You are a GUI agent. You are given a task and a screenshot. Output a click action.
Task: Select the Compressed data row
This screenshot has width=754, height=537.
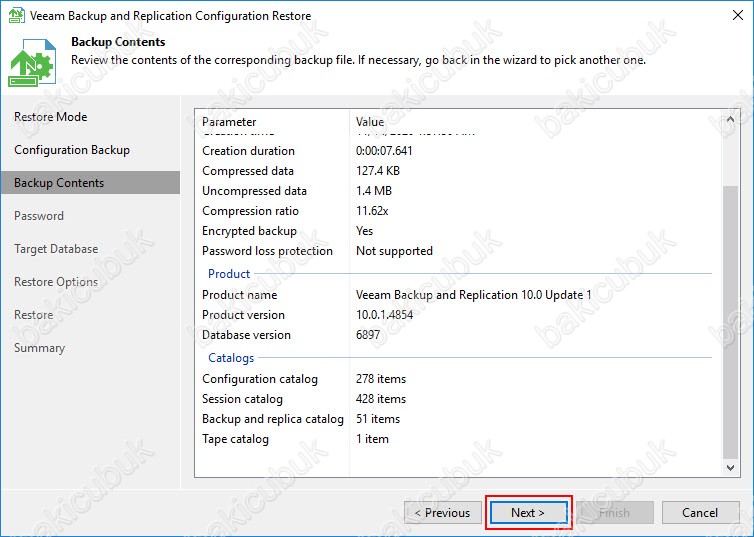point(457,171)
